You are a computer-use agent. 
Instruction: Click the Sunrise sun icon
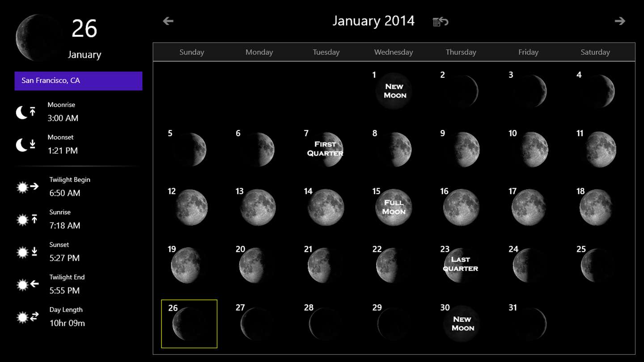(27, 219)
